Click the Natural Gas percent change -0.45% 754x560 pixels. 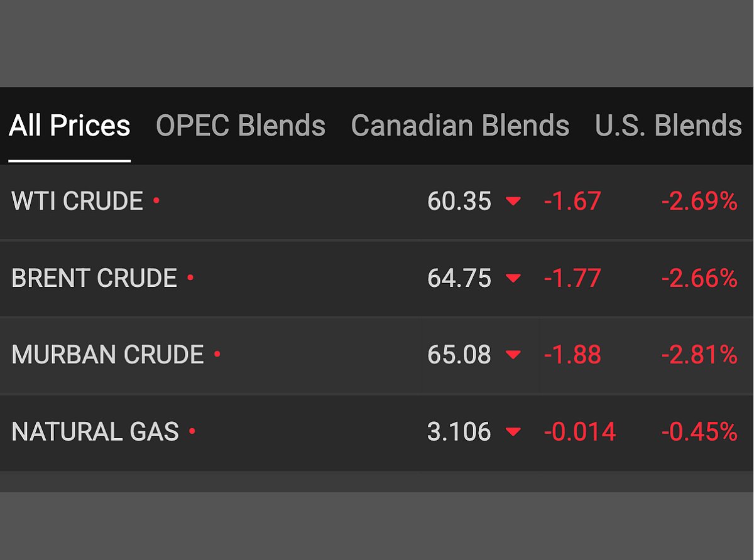pos(699,432)
